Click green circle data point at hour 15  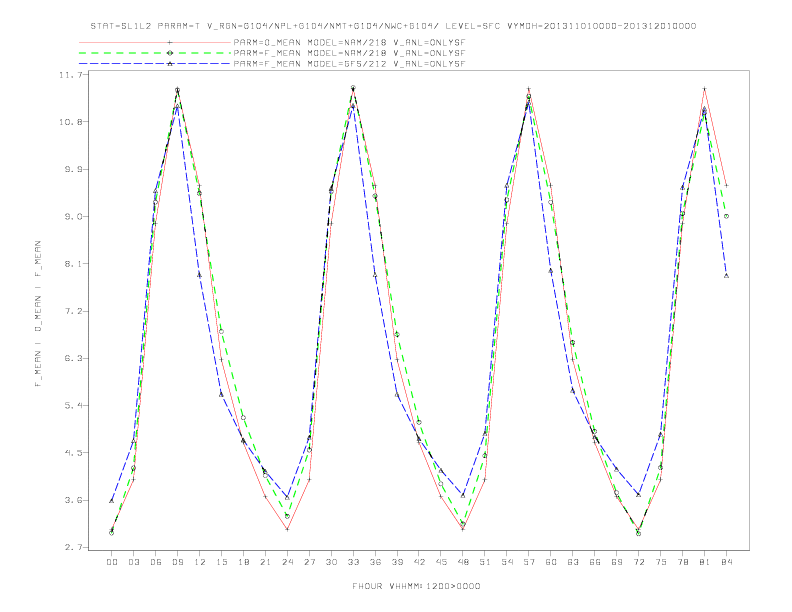(221, 331)
